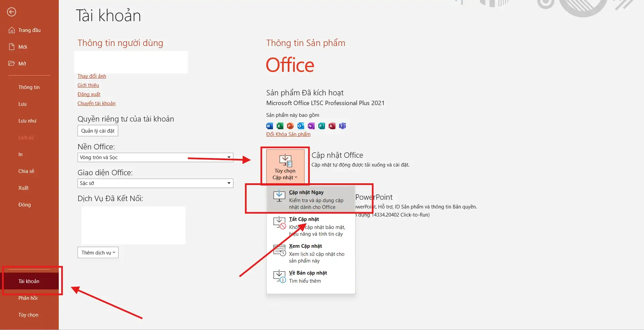Click the Outlook app icon
The image size is (644, 330).
[x=301, y=126]
